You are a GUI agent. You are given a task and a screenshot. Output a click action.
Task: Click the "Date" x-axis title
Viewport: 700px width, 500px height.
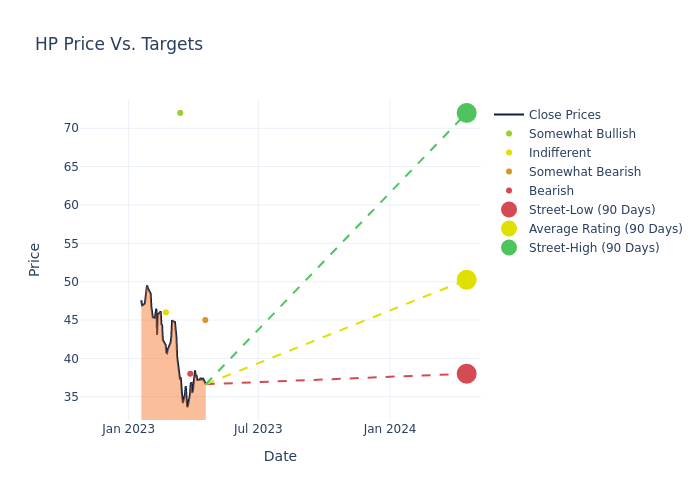[280, 456]
